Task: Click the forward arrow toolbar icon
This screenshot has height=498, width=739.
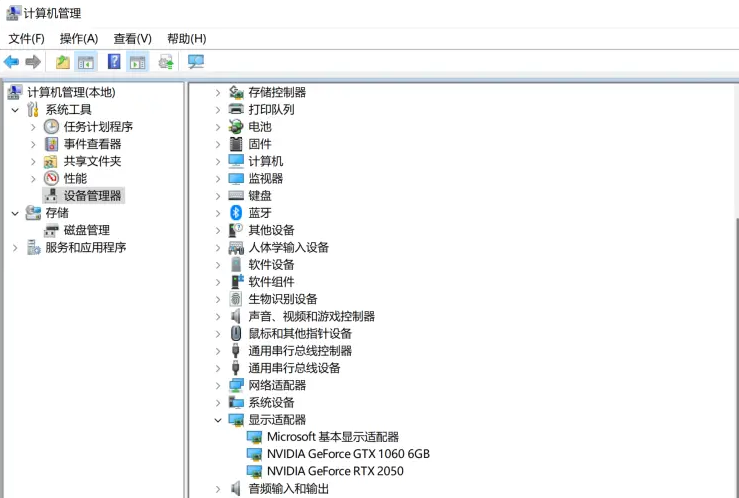Action: [33, 62]
